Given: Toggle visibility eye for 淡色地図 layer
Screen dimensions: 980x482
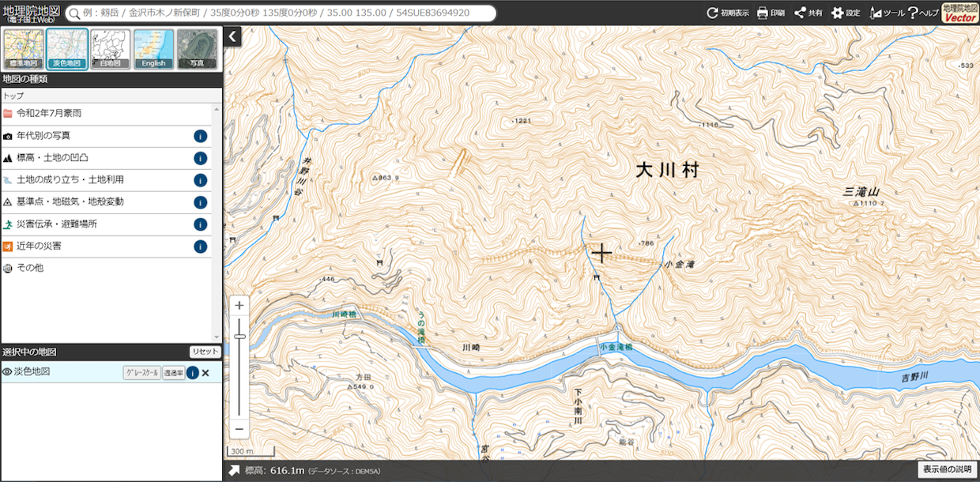Looking at the screenshot, I should 7,371.
